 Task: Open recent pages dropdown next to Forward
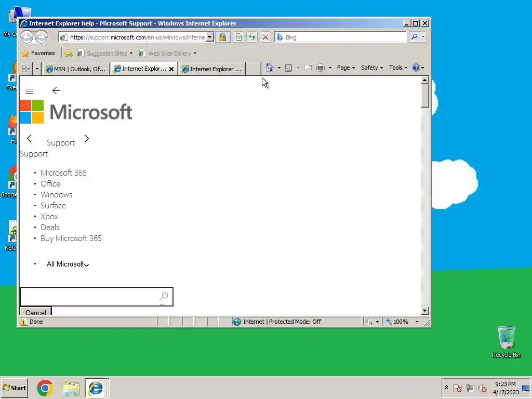(x=52, y=37)
